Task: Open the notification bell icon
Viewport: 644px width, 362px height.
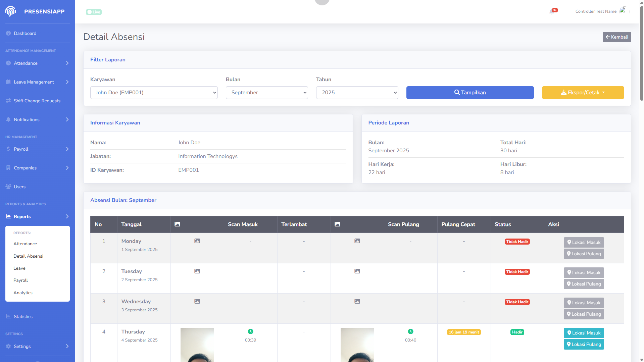Action: pos(552,12)
